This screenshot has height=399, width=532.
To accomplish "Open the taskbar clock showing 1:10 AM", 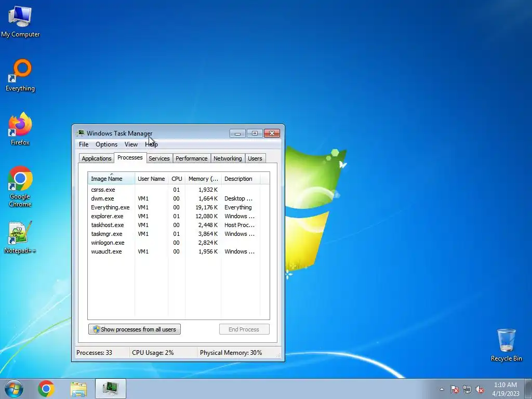I will tap(506, 389).
